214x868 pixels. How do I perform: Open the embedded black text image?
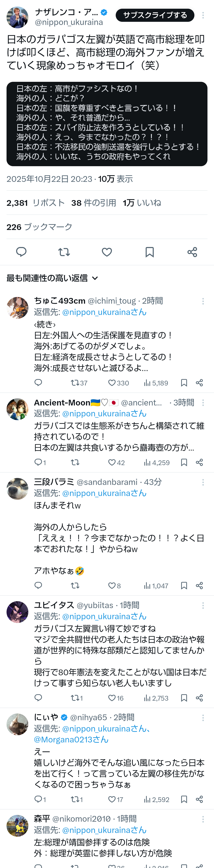[x=107, y=124]
